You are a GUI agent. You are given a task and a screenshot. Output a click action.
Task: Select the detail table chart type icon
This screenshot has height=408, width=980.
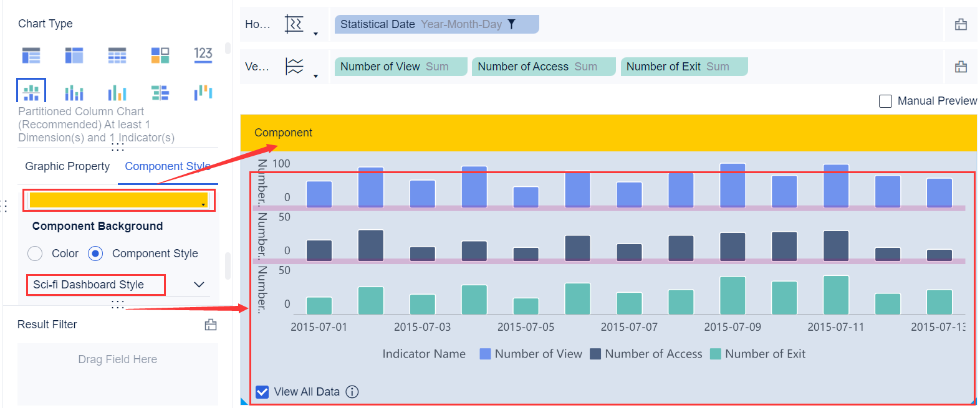point(117,55)
